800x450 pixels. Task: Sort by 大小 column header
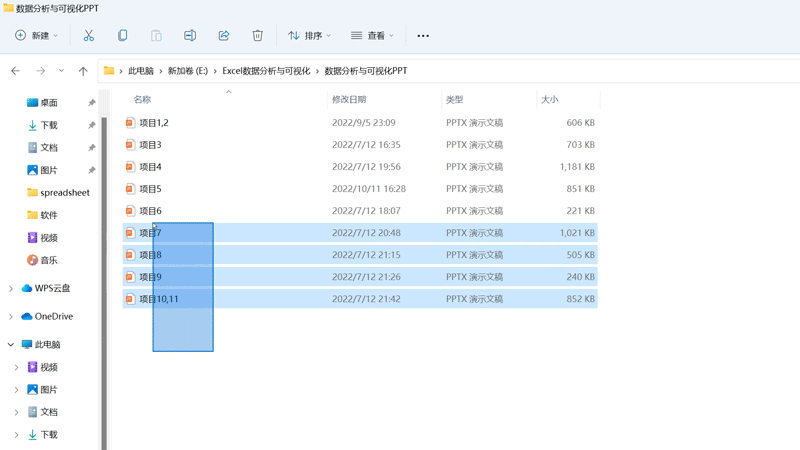[549, 99]
